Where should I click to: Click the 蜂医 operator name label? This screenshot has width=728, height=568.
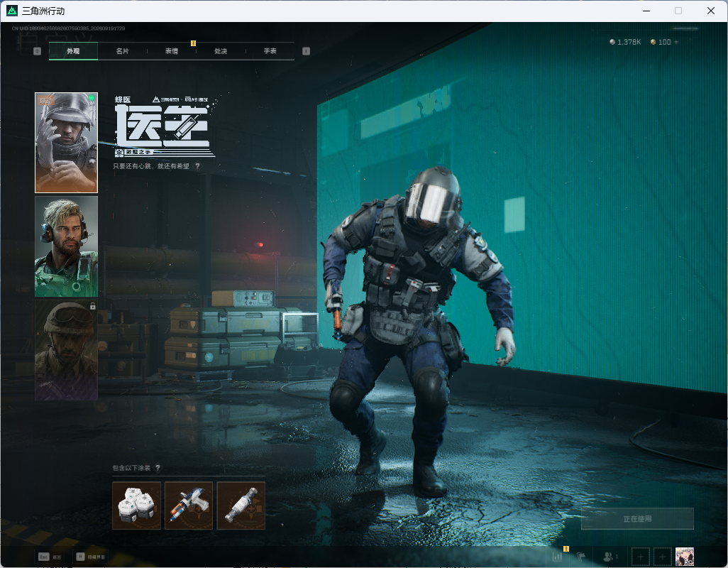click(123, 99)
